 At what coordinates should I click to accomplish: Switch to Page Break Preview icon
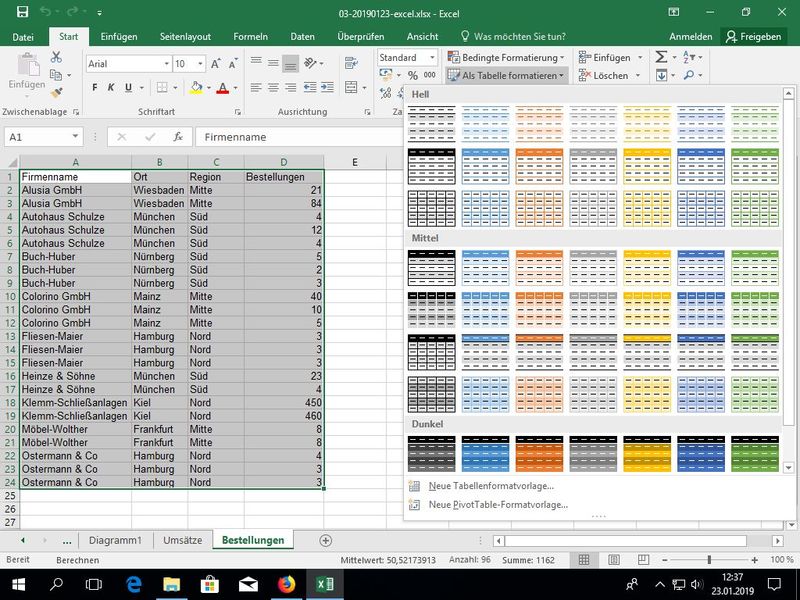tap(644, 560)
